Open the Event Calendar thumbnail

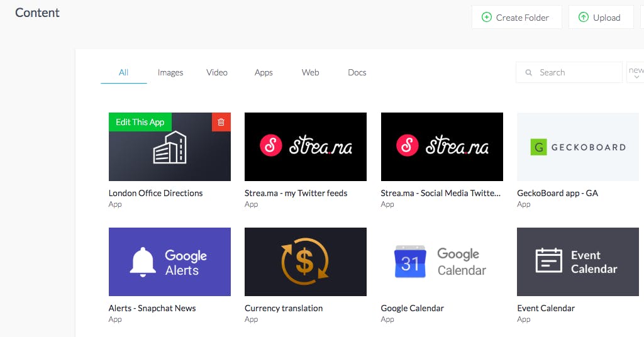578,262
